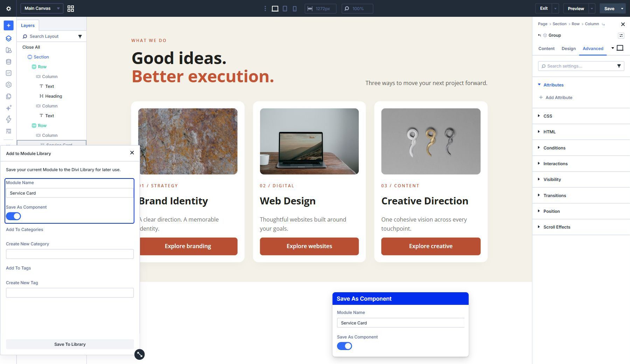
Task: Click the Create New Tag field
Action: (70, 293)
